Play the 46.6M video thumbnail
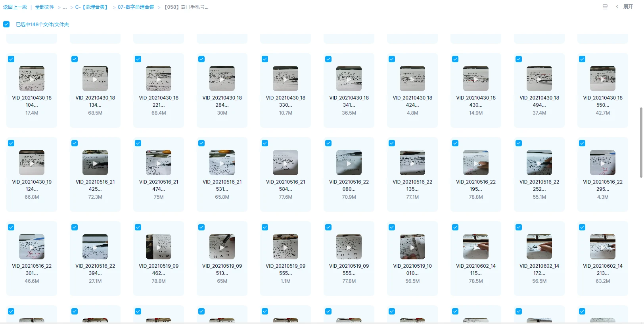Screen dimensions: 644x324 click(32, 247)
